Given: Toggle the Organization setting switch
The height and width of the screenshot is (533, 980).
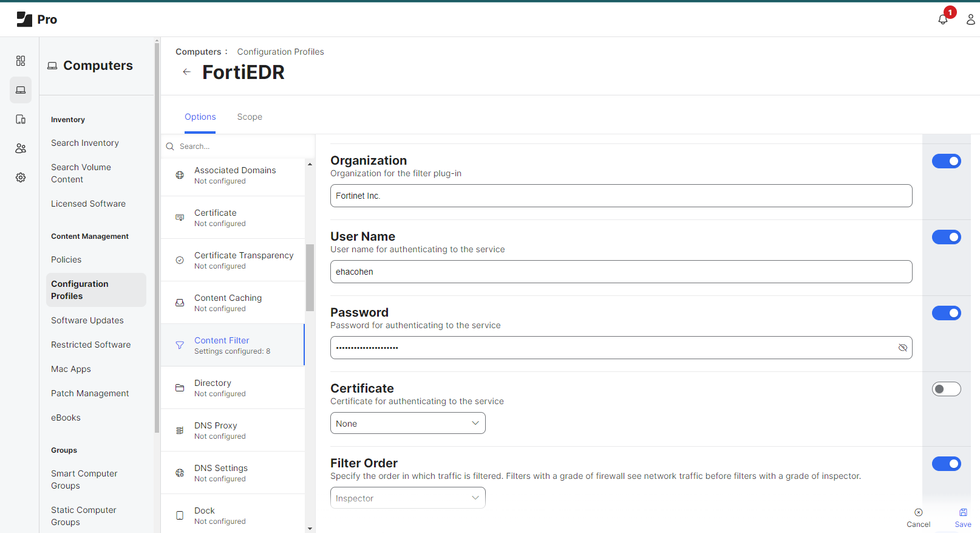Looking at the screenshot, I should [947, 161].
